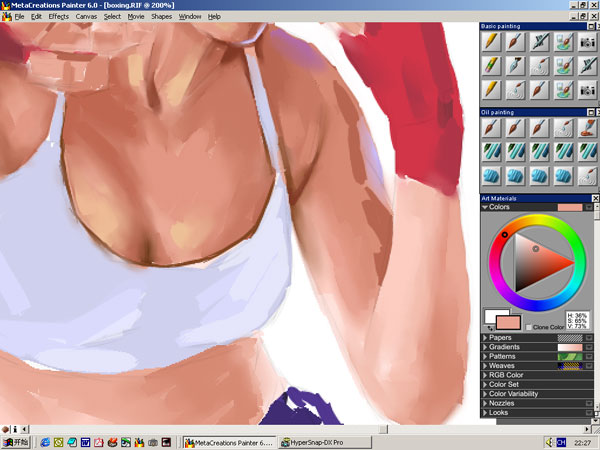Select the water color brush in Basic painting's third row

tap(564, 90)
